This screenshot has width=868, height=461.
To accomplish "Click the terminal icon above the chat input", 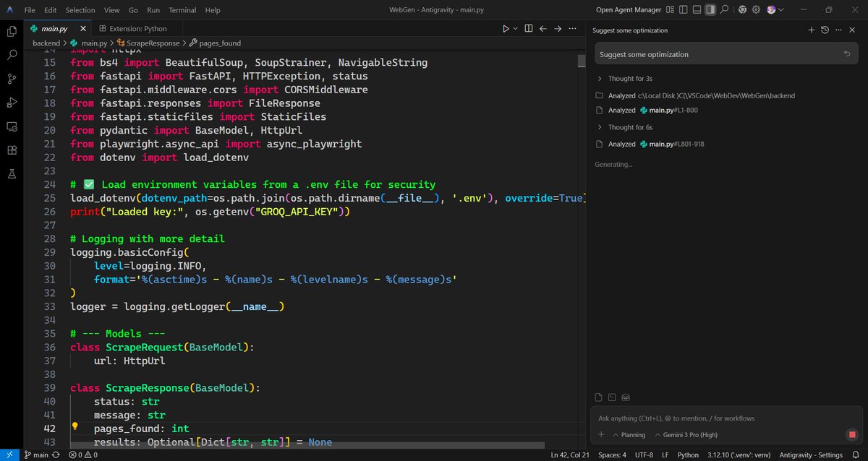I will coord(612,397).
